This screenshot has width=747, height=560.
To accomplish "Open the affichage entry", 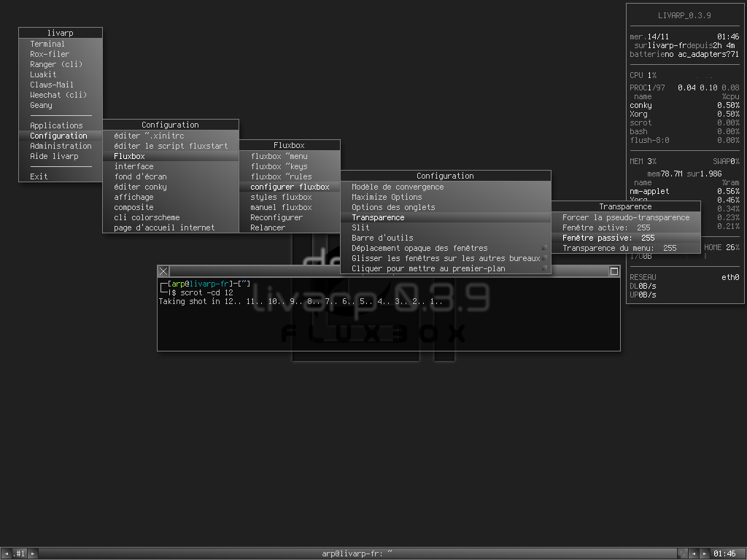I will (x=171, y=197).
